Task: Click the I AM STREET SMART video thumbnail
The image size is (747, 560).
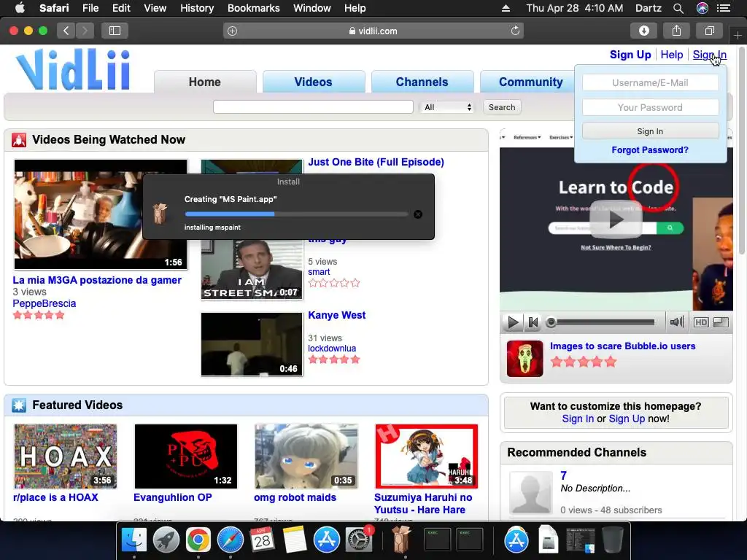Action: click(252, 269)
